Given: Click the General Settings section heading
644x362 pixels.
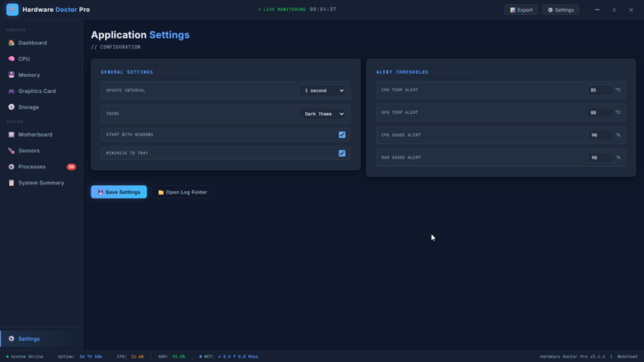Looking at the screenshot, I should coord(127,72).
